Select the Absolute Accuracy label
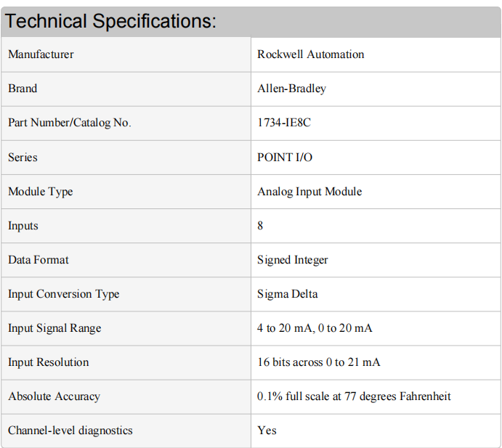502x448 pixels. pos(54,396)
